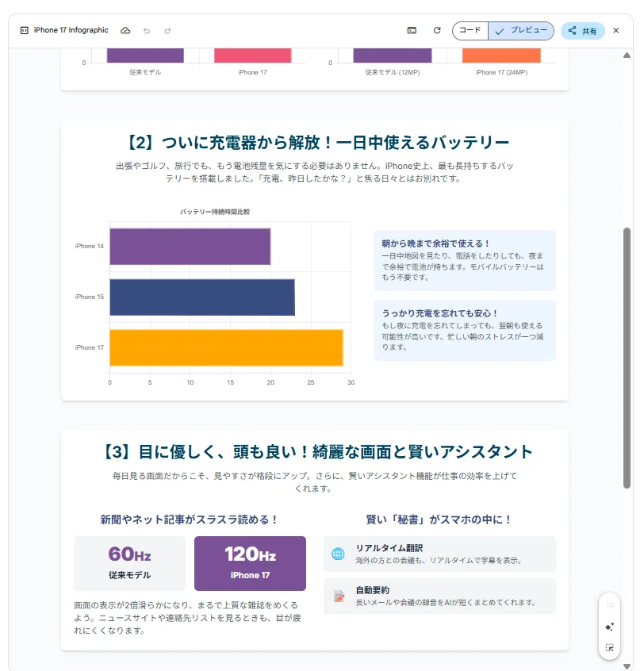Screen dimensions: 644x671
Task: Click the purple iPhone 14 battery bar
Action: coord(190,247)
